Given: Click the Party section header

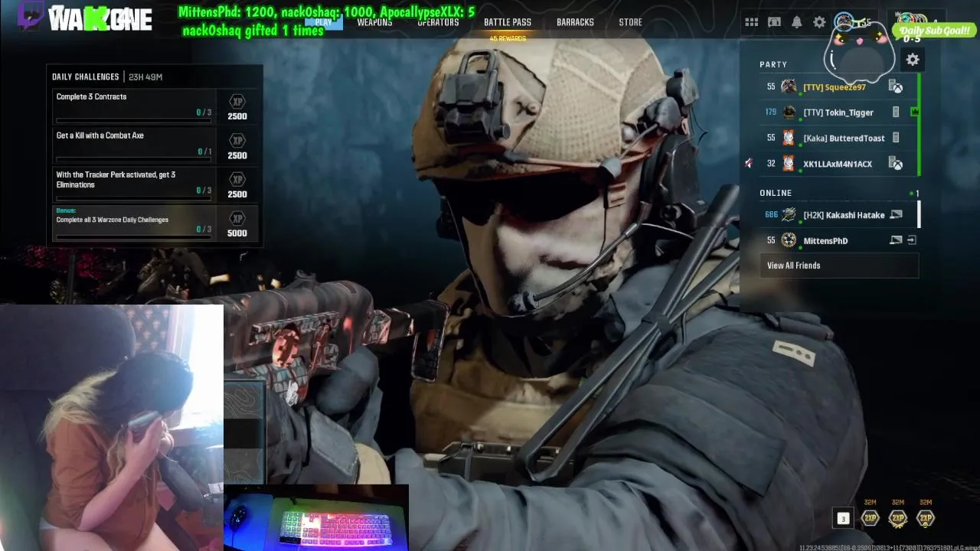Looking at the screenshot, I should click(773, 64).
